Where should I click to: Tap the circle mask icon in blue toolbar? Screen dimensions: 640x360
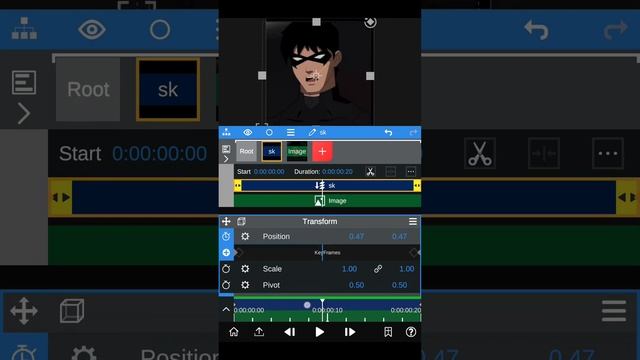pos(269,132)
